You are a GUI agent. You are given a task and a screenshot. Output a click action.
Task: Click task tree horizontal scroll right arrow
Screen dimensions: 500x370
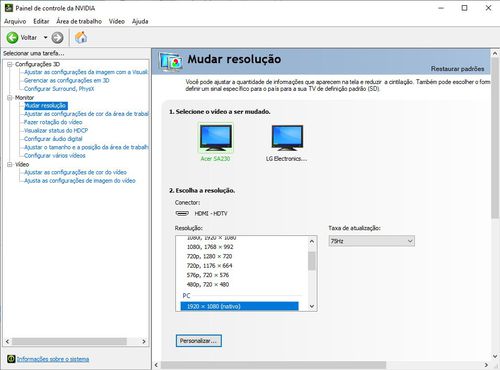point(144,341)
